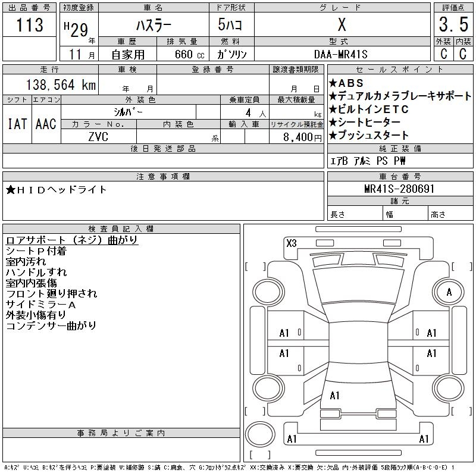This screenshot has width=476, height=476.
Task: Click the 検査員記入欄 section header
Action: pos(121,228)
